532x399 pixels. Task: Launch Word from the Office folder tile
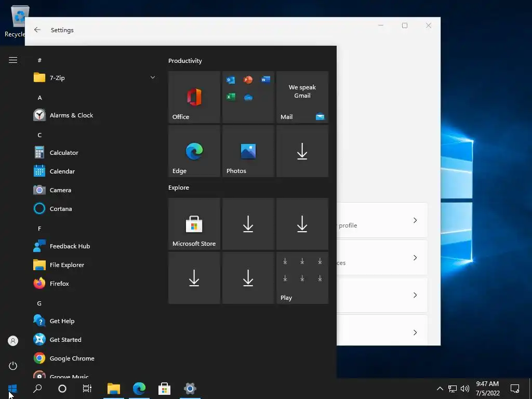click(x=265, y=79)
